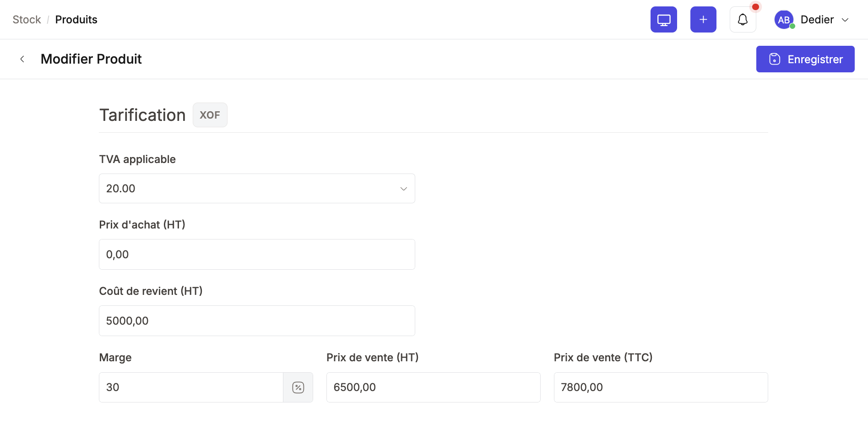The height and width of the screenshot is (424, 868).
Task: Click the XOF currency badge
Action: pyautogui.click(x=210, y=115)
